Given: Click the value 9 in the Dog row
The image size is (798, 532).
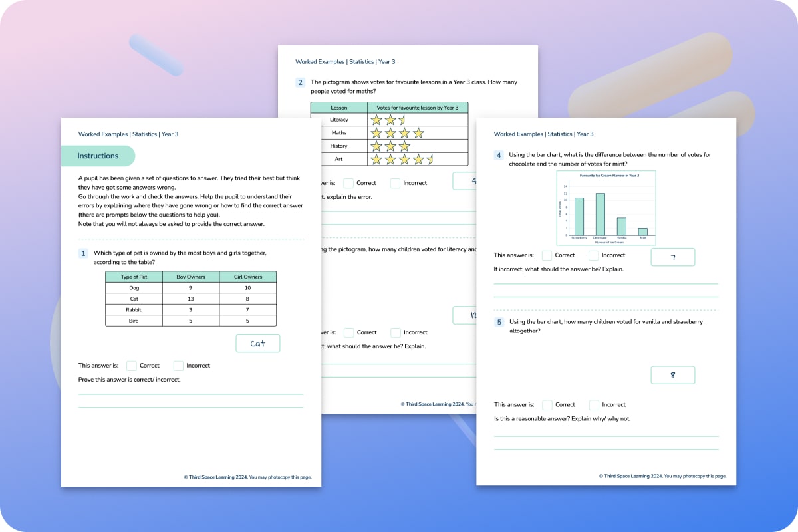Looking at the screenshot, I should [191, 288].
